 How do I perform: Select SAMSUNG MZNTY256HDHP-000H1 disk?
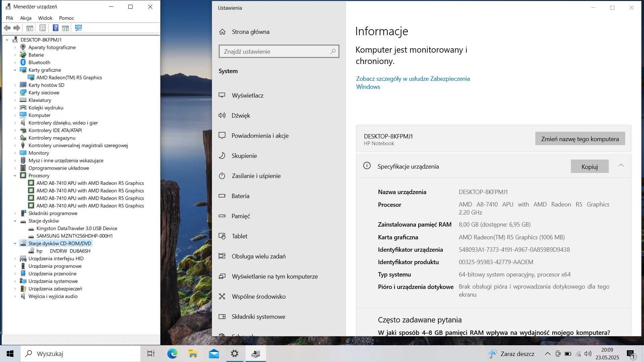click(x=74, y=236)
